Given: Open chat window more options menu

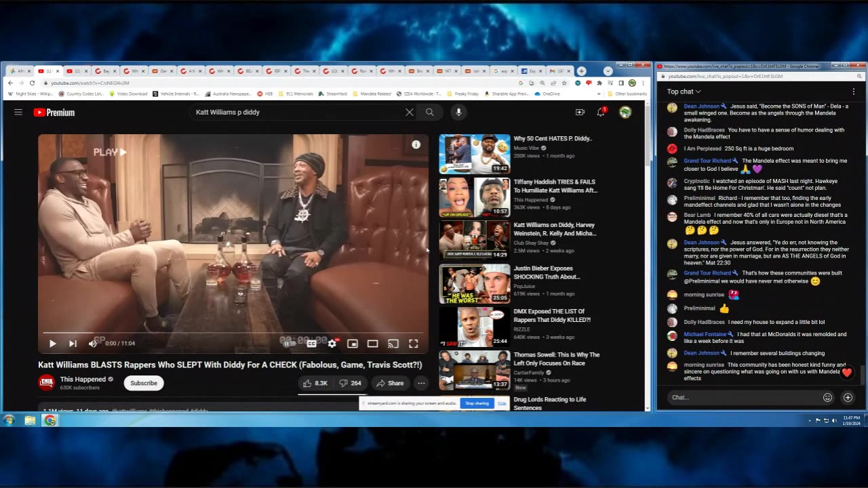Looking at the screenshot, I should (854, 91).
